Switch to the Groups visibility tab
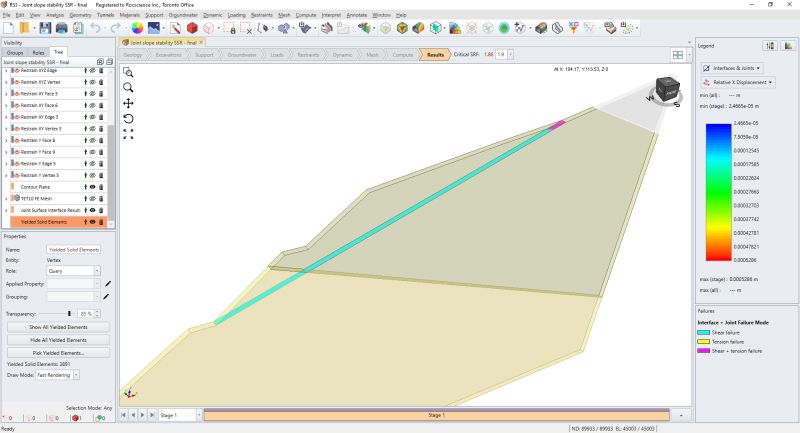 click(x=15, y=53)
